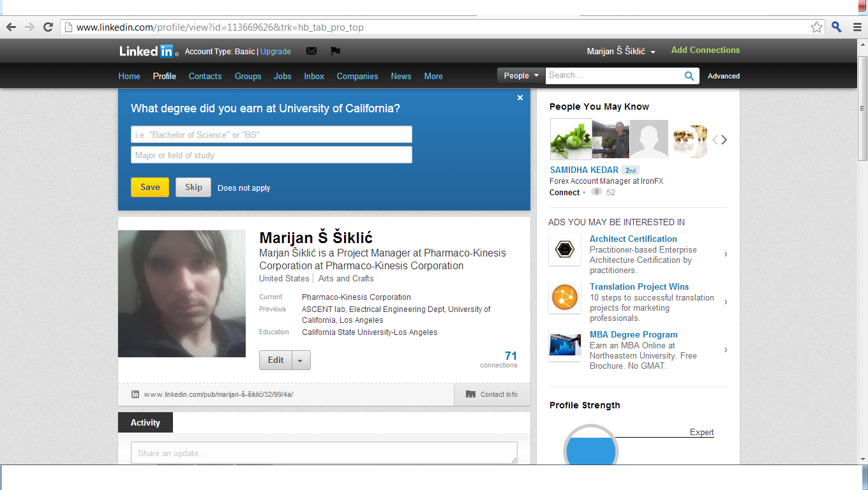The image size is (868, 490).
Task: Click the blank silhouette suggestion thumbnail
Action: coord(648,139)
